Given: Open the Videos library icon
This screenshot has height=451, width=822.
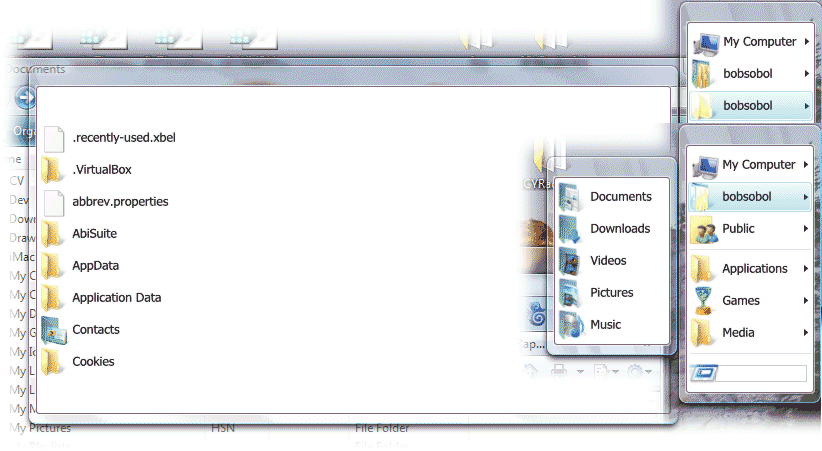Looking at the screenshot, I should click(x=570, y=261).
